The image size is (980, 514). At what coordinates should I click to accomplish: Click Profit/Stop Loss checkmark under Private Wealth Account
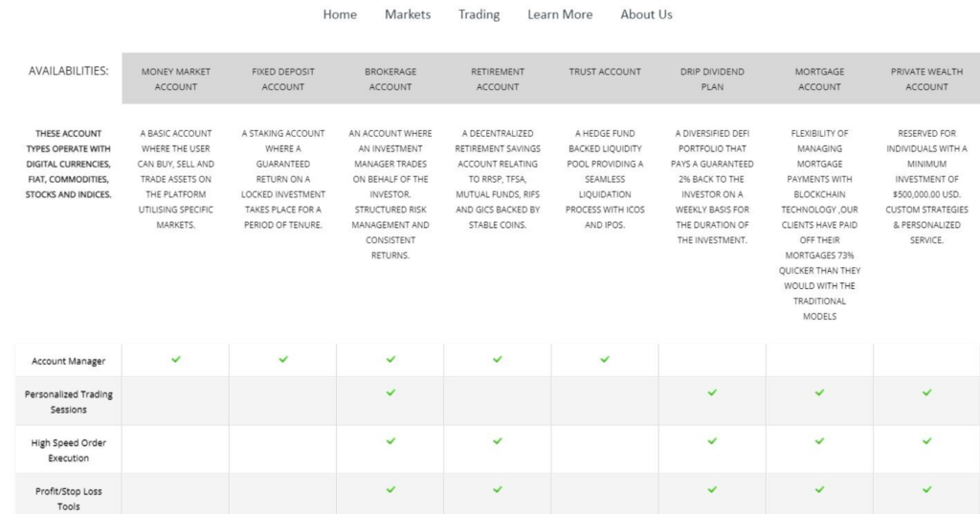point(926,489)
